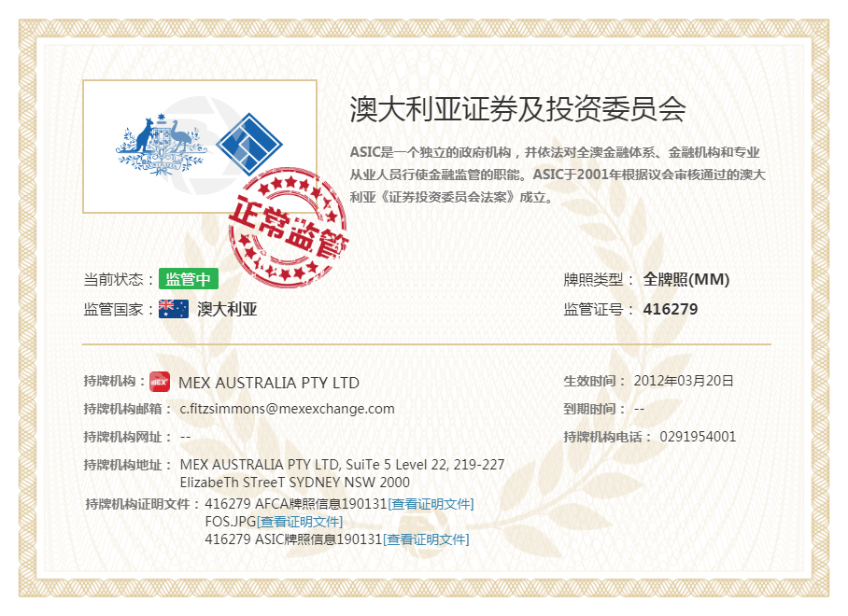Click the Australian flag icon
The width and height of the screenshot is (848, 616).
[174, 309]
